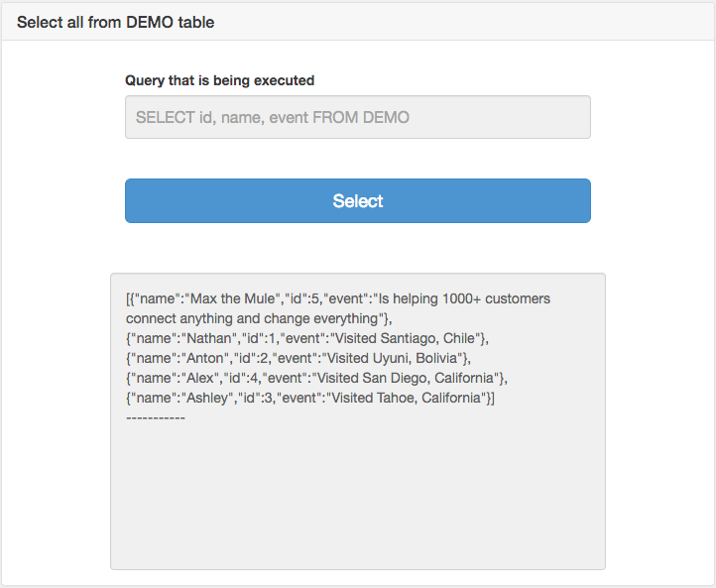This screenshot has height=588, width=716.
Task: Click the 'Select all from DEMO table' heading
Action: coord(115,22)
